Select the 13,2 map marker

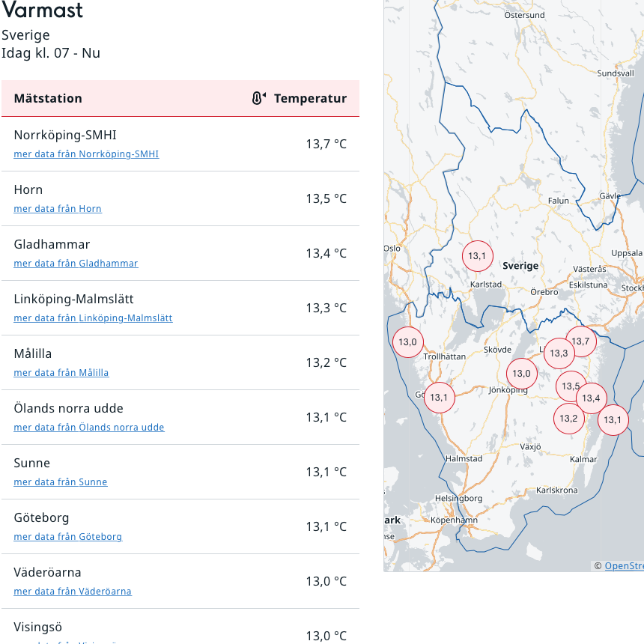(x=568, y=418)
